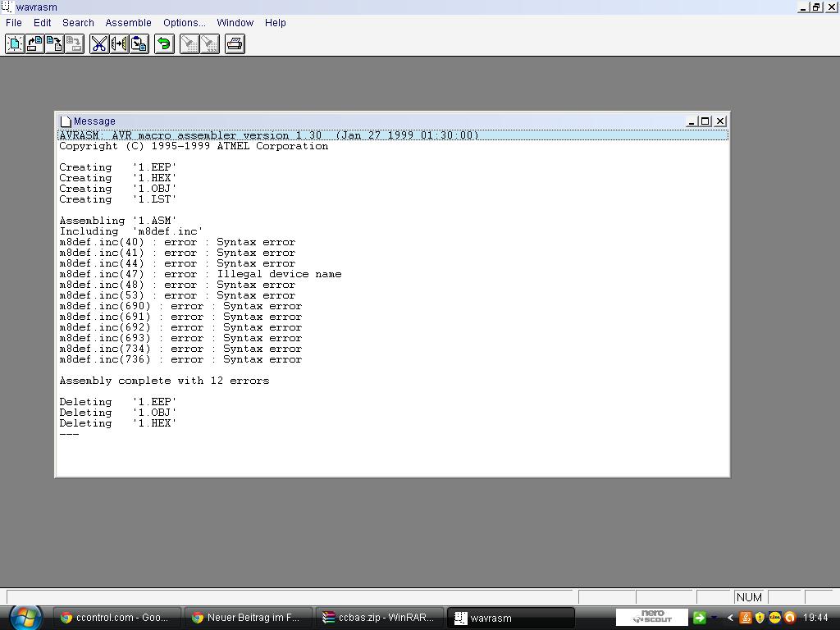Viewport: 840px width, 630px height.
Task: Click the yellow security shield tray icon
Action: pyautogui.click(x=760, y=618)
